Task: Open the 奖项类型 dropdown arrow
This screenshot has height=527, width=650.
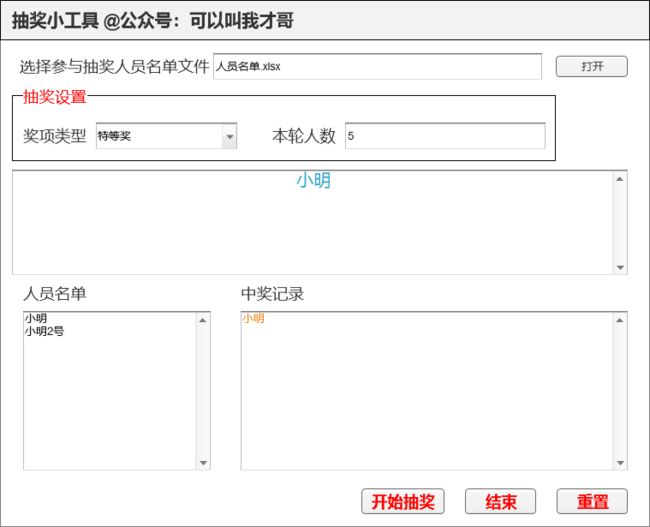Action: click(229, 136)
